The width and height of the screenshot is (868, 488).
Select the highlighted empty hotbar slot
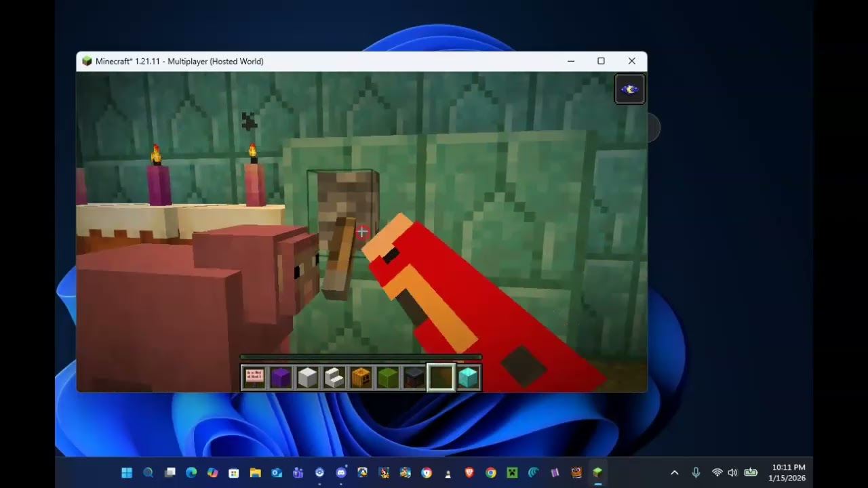441,378
